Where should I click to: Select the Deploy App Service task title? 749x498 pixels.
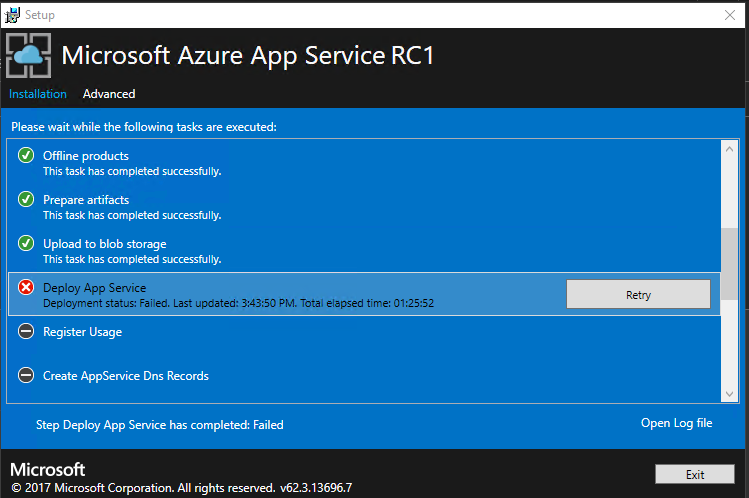point(95,288)
